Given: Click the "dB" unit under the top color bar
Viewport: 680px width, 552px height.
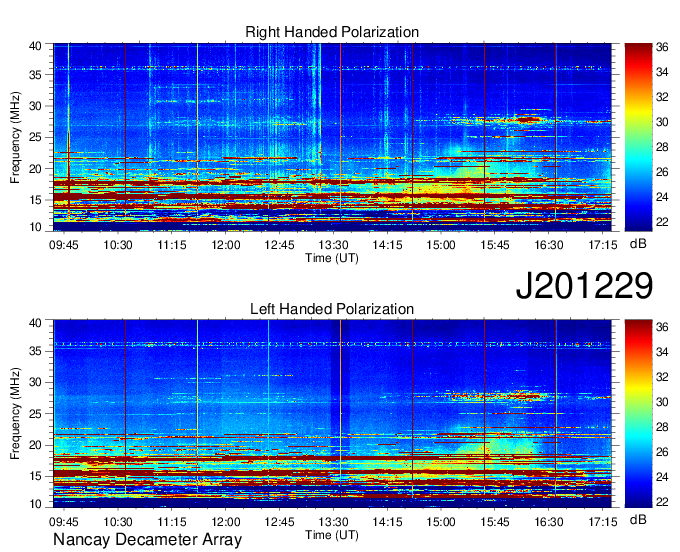Looking at the screenshot, I should click(x=638, y=244).
